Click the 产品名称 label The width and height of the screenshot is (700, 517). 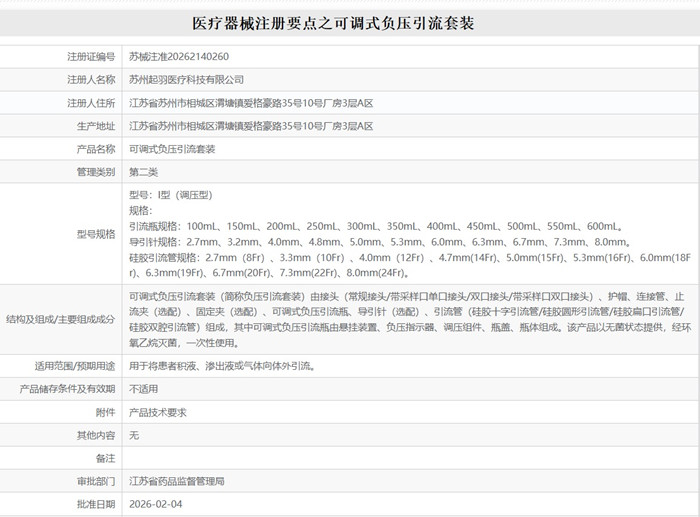coord(96,149)
